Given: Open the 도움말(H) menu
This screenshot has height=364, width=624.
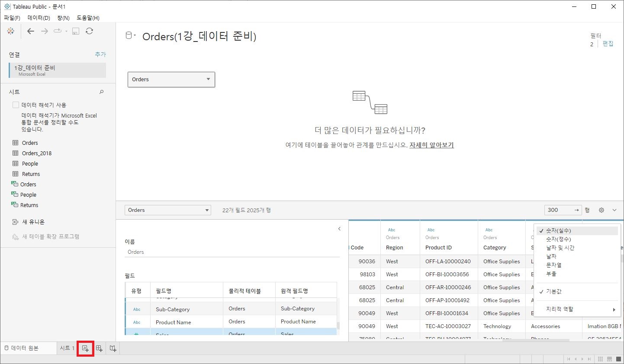Looking at the screenshot, I should click(x=88, y=18).
